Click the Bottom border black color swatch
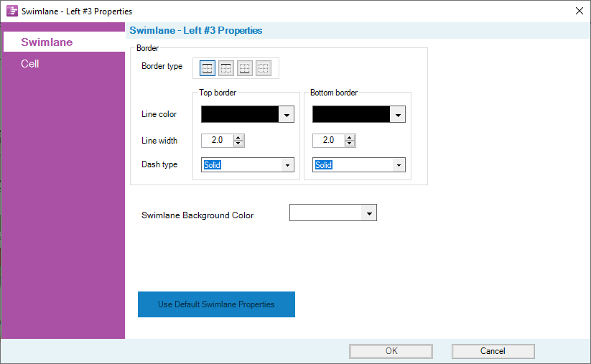Screen dimensions: 591x364 click(x=351, y=114)
